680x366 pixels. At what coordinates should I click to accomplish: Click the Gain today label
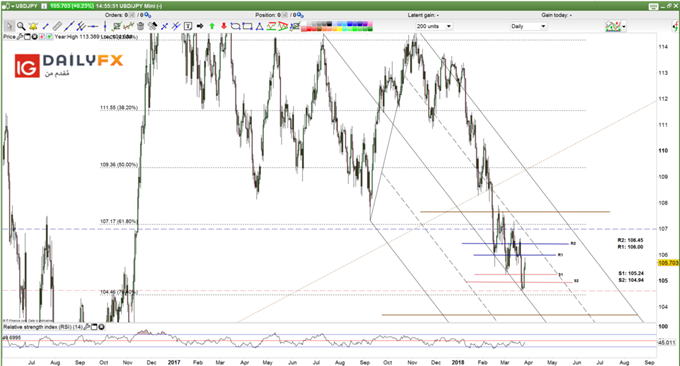556,15
